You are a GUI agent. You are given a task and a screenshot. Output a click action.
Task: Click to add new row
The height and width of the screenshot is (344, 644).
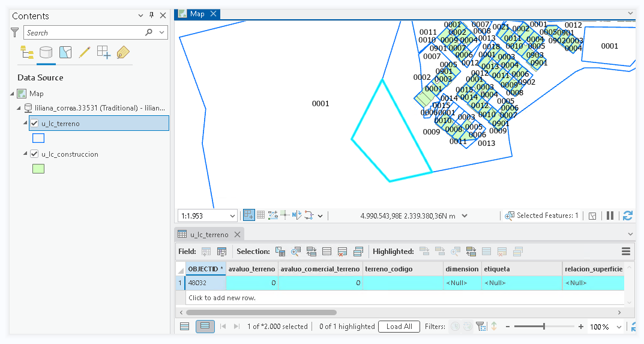(222, 298)
